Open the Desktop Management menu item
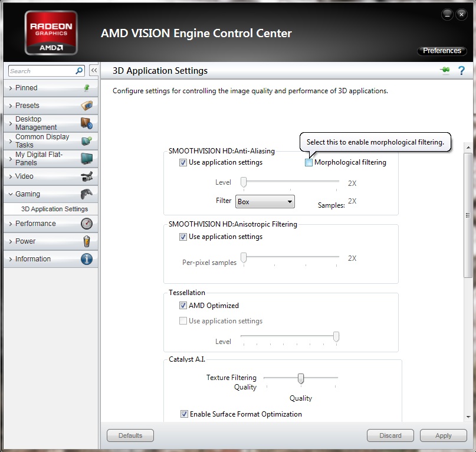Screen dimensions: 476x452 tap(51, 123)
